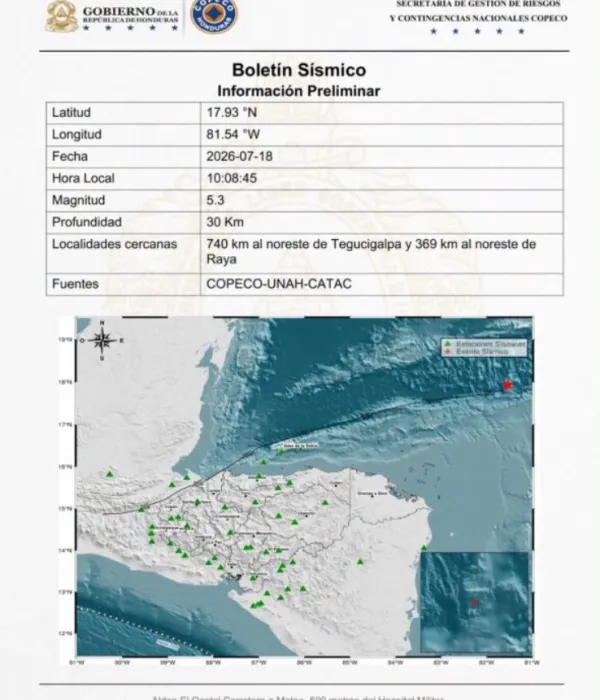The width and height of the screenshot is (600, 700).
Task: Click the 15°N label on map axis
Action: (x=65, y=508)
